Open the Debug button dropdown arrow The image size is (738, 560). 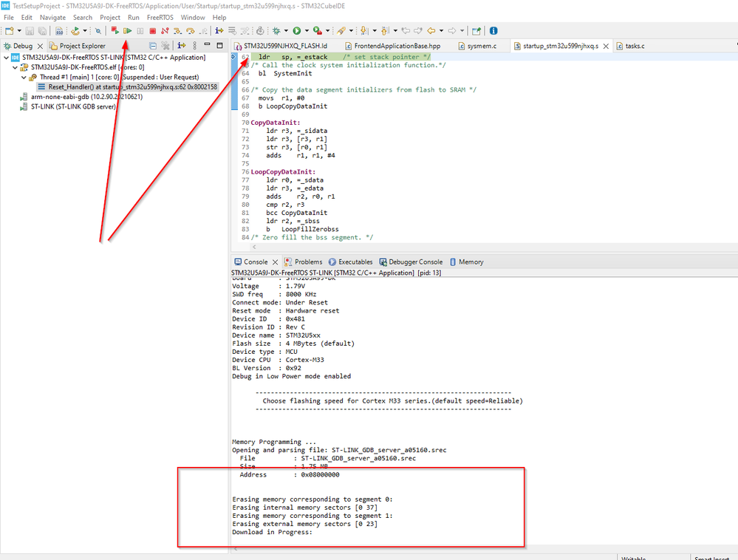point(285,31)
